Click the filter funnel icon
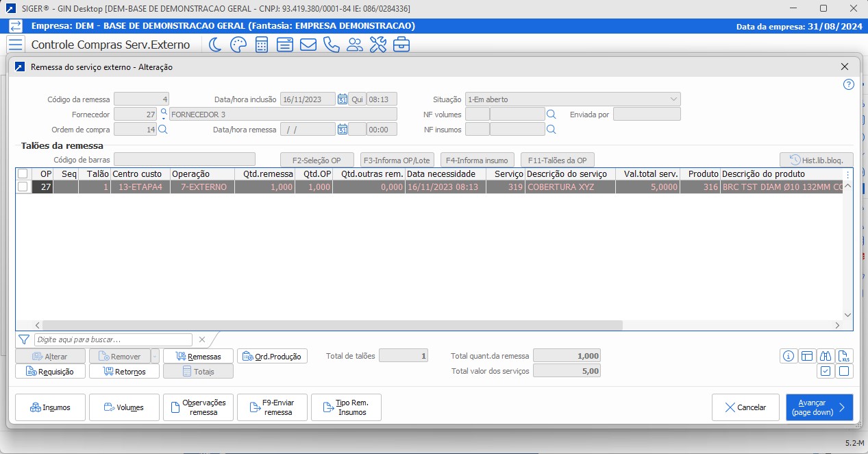Image resolution: width=868 pixels, height=454 pixels. [24, 339]
